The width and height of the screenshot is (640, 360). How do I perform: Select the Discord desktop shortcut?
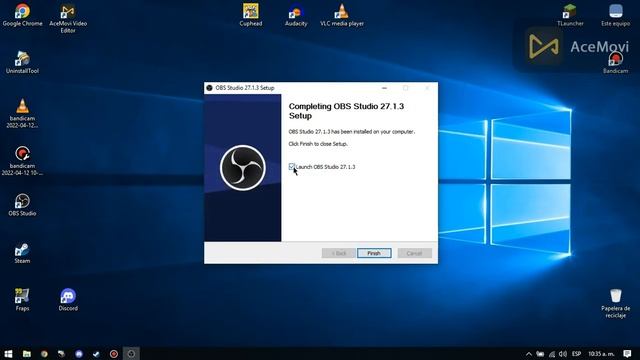[x=68, y=300]
